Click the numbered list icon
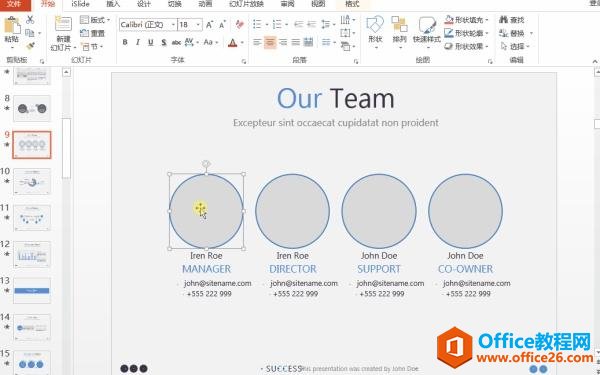Image resolution: width=600 pixels, height=375 pixels. click(x=277, y=25)
